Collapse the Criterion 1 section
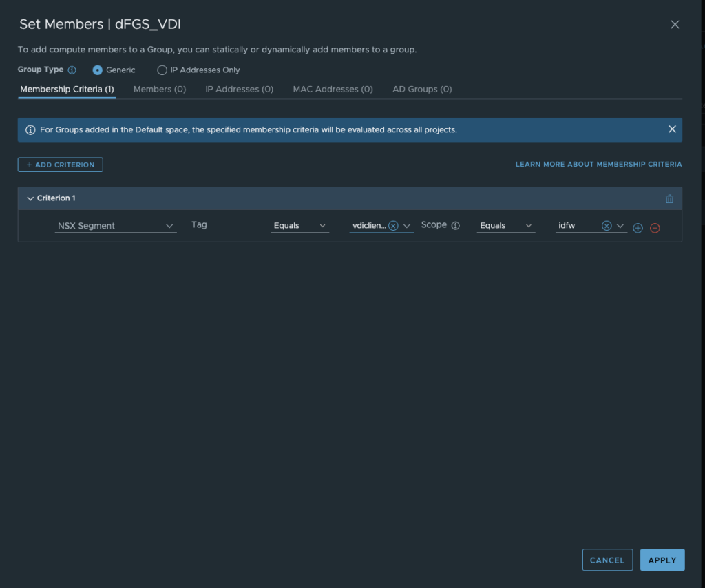The width and height of the screenshot is (705, 588). click(x=30, y=198)
